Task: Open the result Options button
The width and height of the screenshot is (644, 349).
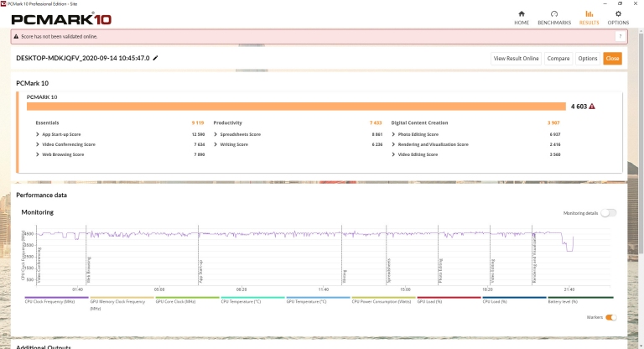Action: coord(587,59)
